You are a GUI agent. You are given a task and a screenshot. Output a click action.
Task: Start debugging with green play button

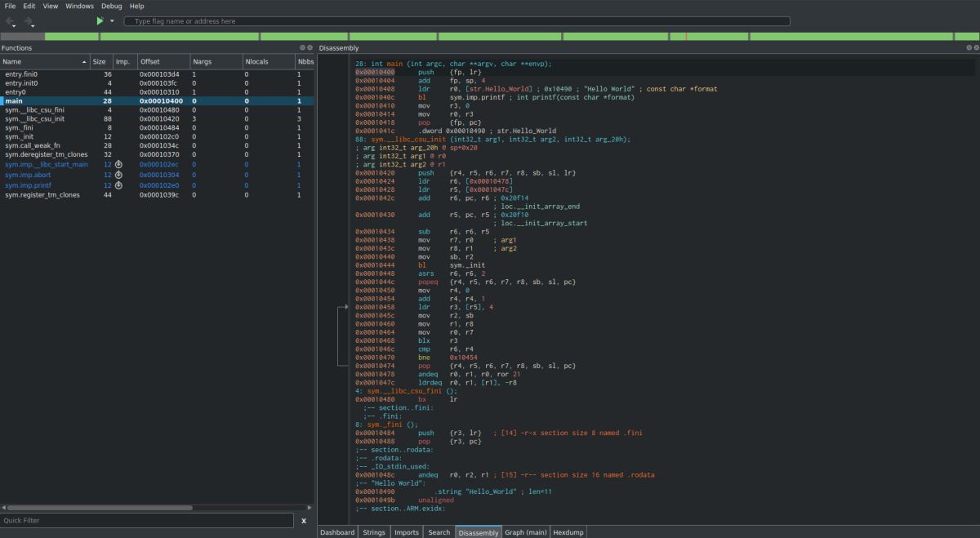[x=100, y=21]
